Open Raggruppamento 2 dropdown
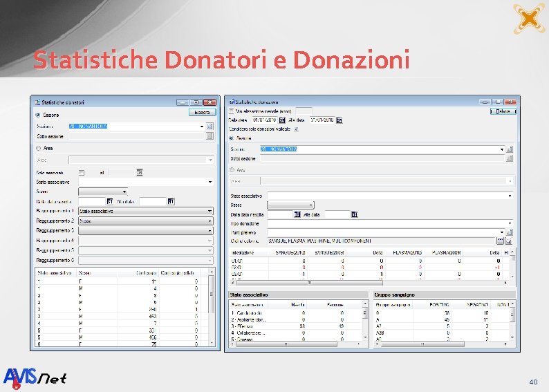This screenshot has height=392, width=549. click(x=210, y=221)
